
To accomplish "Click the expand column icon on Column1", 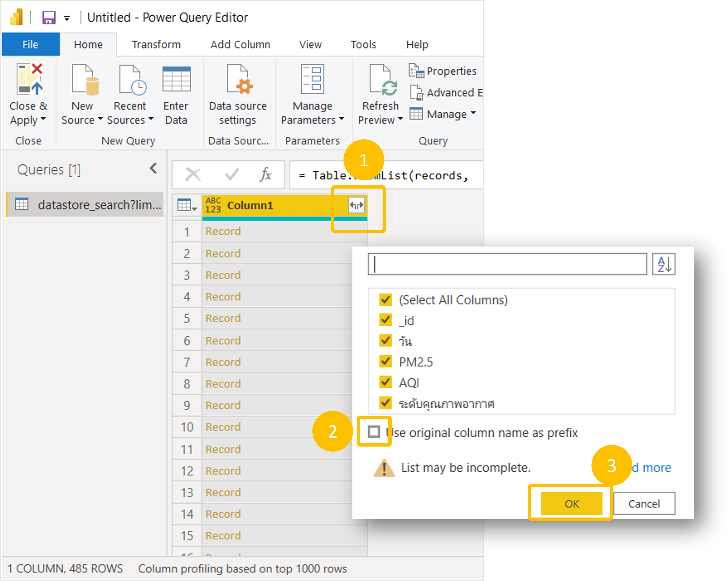I will pos(356,205).
